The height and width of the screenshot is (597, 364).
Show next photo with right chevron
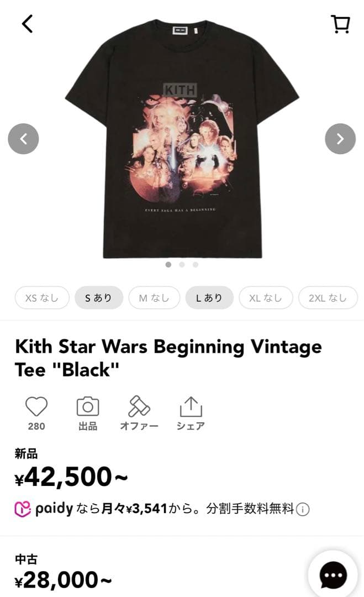(340, 139)
